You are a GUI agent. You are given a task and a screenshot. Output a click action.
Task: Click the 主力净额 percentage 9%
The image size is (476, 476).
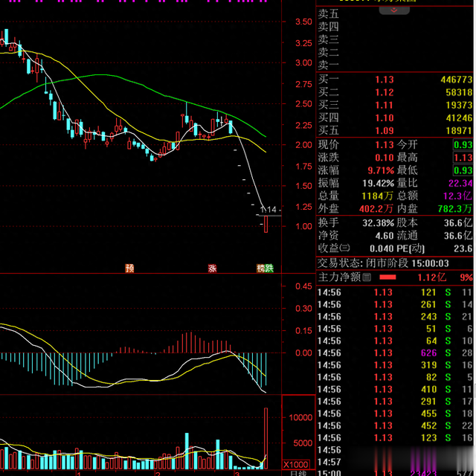point(466,277)
